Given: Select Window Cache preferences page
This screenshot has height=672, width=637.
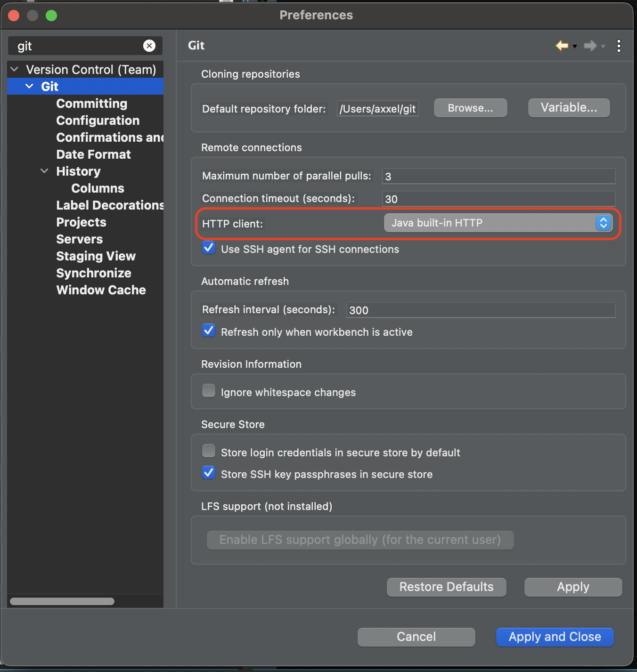Looking at the screenshot, I should coord(101,290).
